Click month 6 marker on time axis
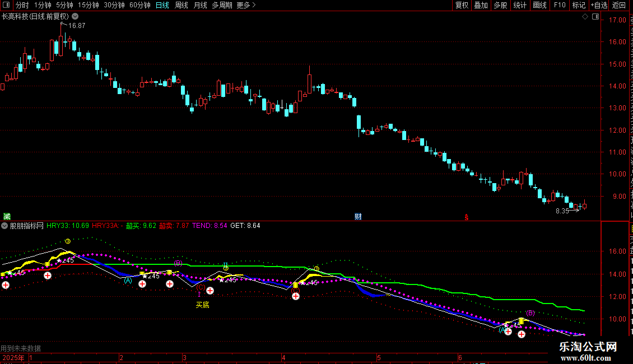 click(x=460, y=357)
